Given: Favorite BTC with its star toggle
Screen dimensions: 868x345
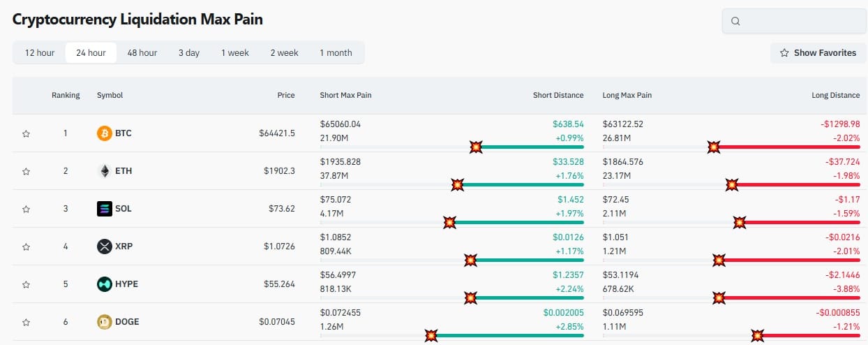Looking at the screenshot, I should pyautogui.click(x=26, y=133).
